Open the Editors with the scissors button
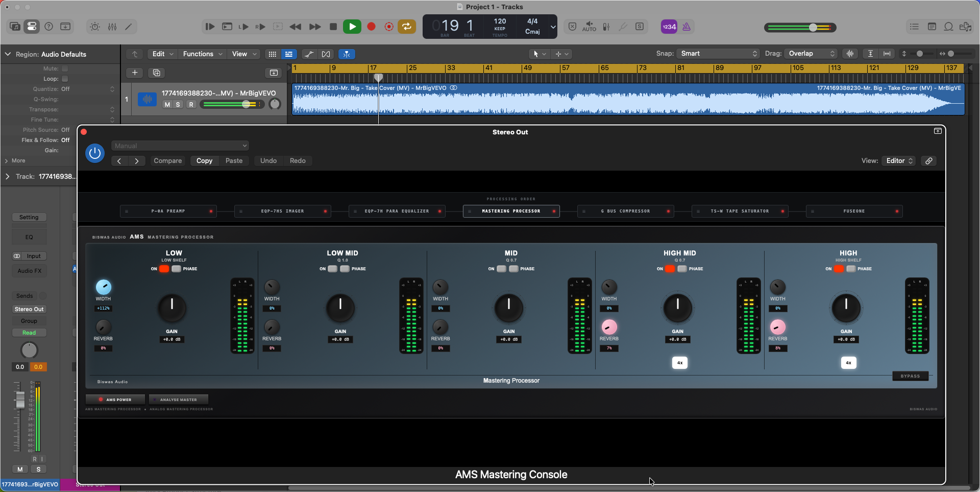 click(x=129, y=27)
